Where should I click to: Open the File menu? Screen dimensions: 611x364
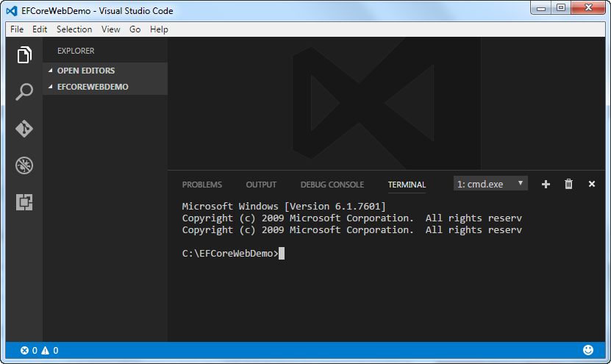tap(17, 29)
